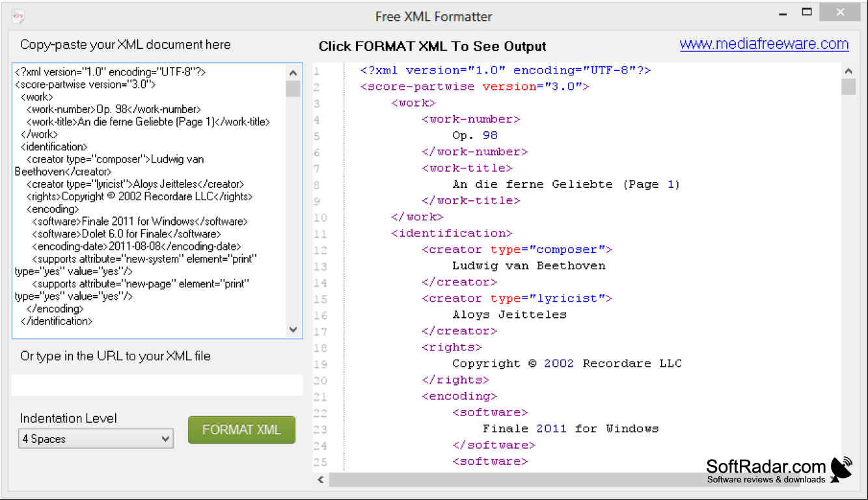The image size is (868, 500).
Task: Click the work-title line in the input box
Action: coord(148,122)
